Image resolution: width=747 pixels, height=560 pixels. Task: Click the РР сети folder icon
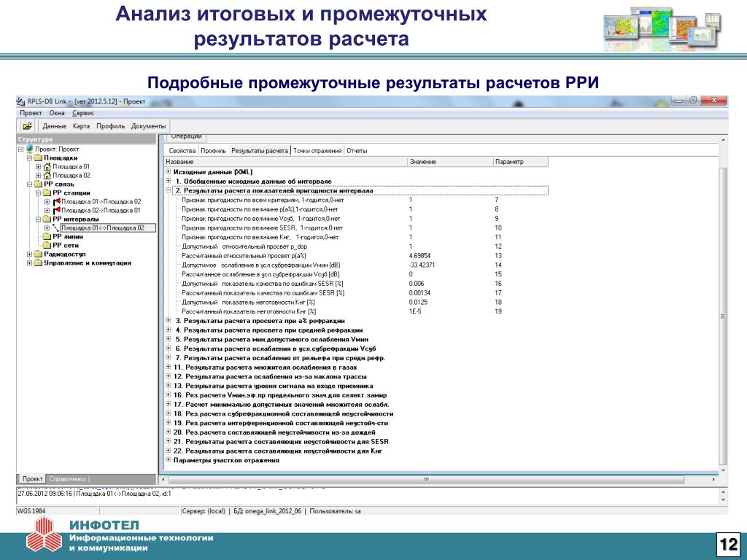[46, 245]
